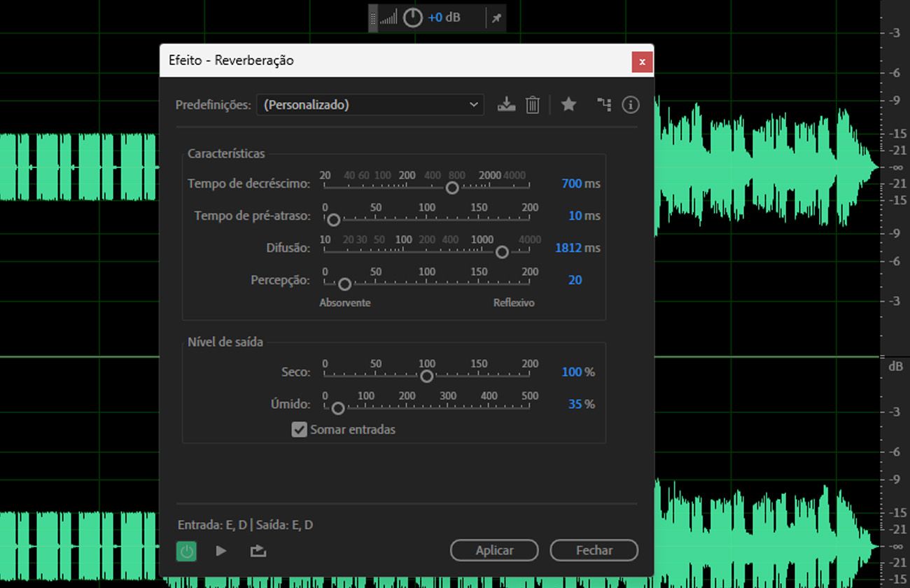
Task: Delete the selected preset using the trash icon
Action: point(533,104)
